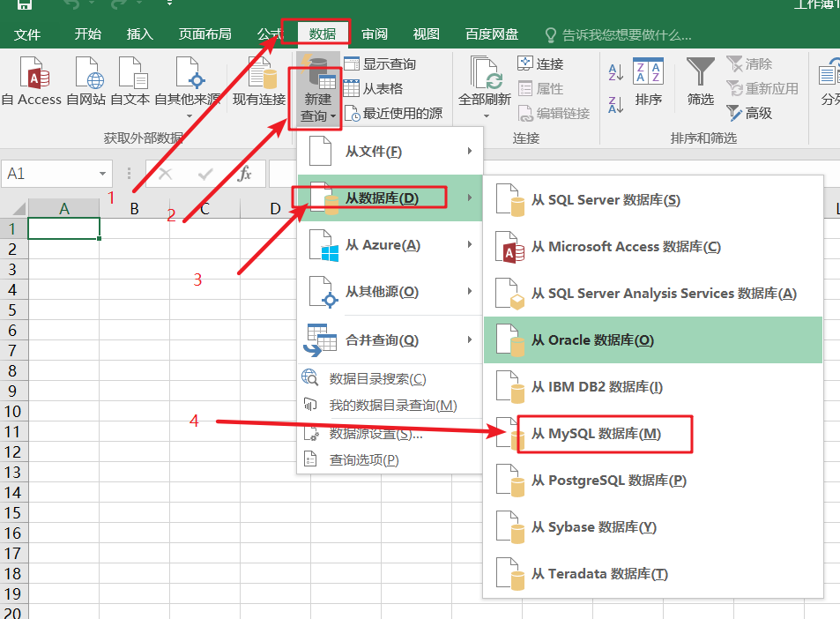Sort descending with the Z-A icon
Image resolution: width=840 pixels, height=619 pixels.
click(616, 105)
